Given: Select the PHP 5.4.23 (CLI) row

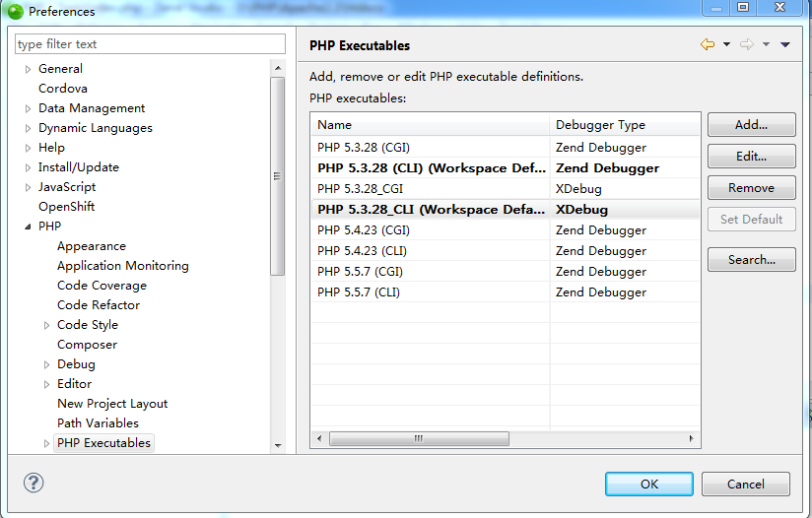Looking at the screenshot, I should 506,251.
